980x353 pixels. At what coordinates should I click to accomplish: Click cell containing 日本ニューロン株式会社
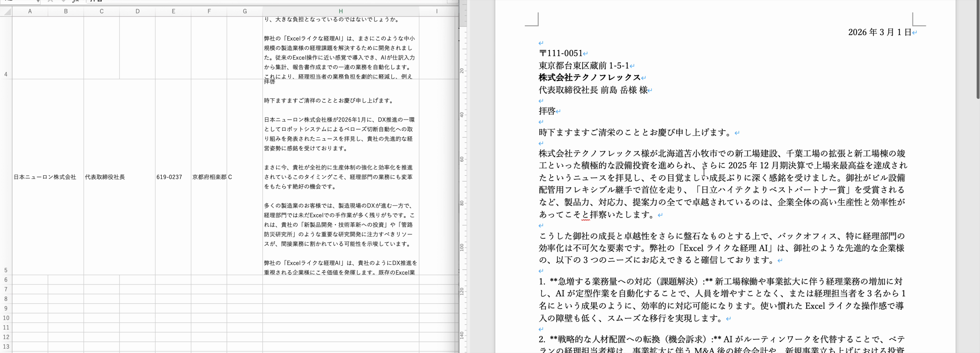point(45,177)
